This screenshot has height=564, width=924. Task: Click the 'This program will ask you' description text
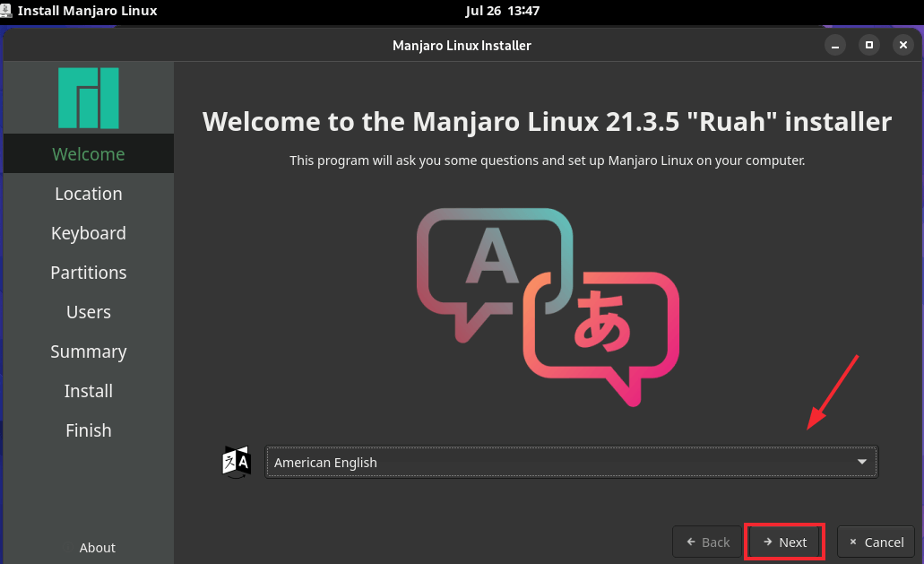[x=547, y=161]
